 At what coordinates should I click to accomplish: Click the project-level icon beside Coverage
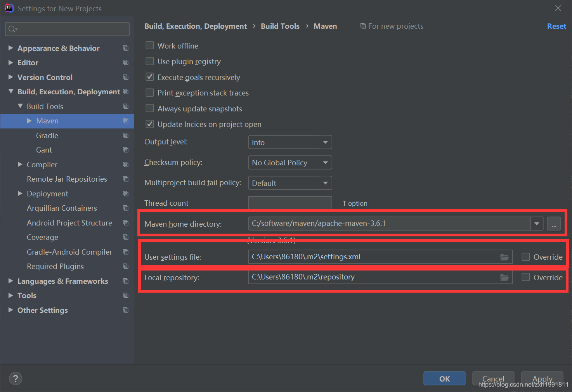click(x=125, y=237)
